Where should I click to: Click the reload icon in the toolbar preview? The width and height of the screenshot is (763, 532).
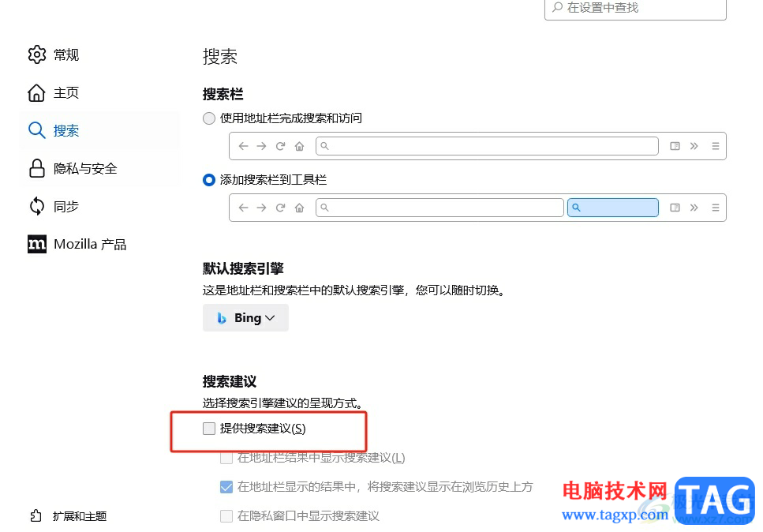point(280,145)
